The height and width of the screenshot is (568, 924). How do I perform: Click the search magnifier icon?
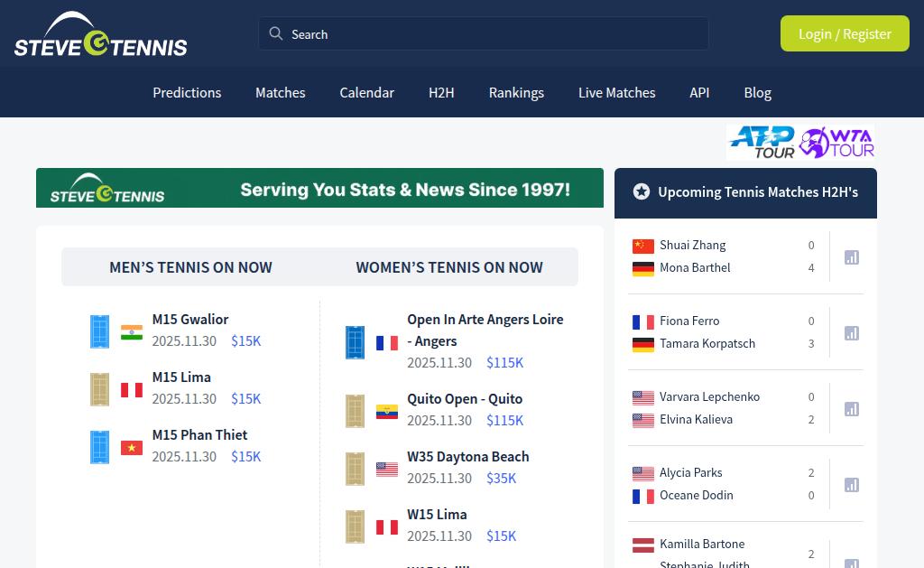(276, 33)
